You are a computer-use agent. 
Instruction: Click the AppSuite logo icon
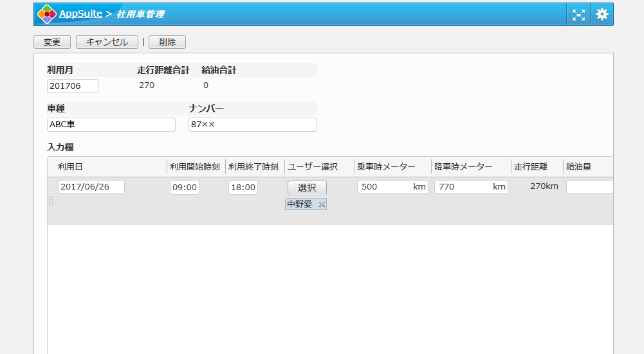(46, 14)
